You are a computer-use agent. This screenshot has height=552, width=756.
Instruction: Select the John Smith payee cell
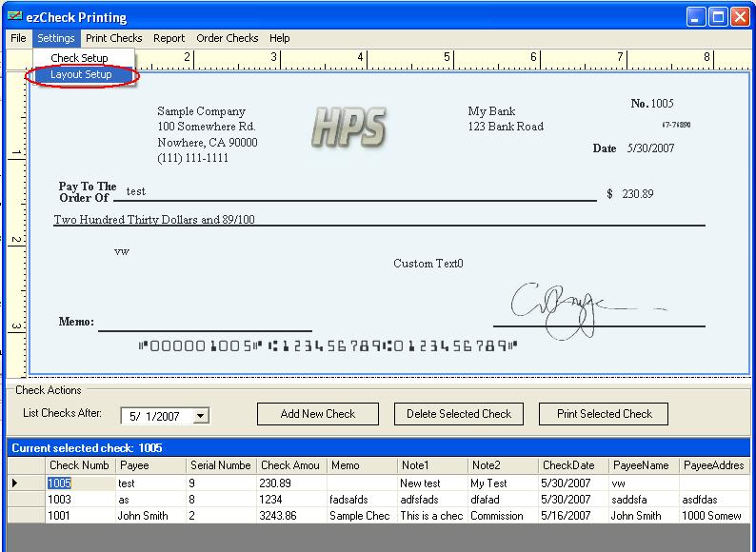[150, 516]
